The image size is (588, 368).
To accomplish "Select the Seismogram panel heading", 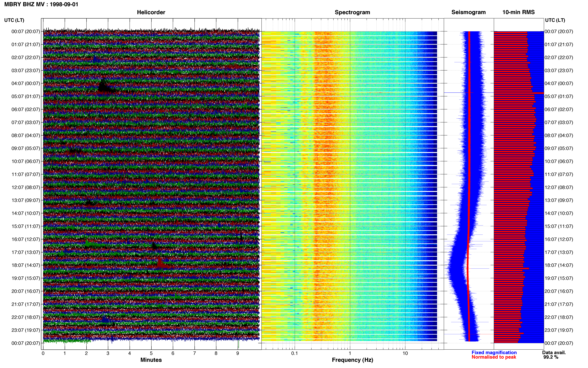I will [x=468, y=12].
